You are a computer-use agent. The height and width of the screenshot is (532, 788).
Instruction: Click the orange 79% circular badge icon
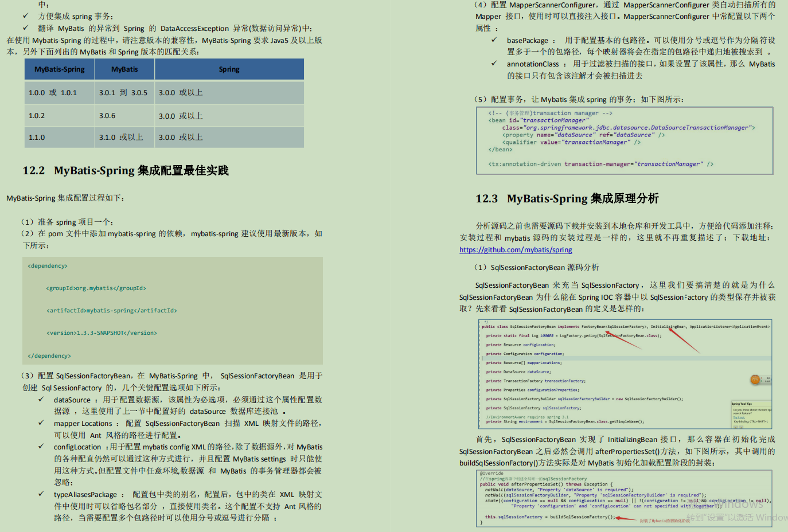(x=755, y=380)
